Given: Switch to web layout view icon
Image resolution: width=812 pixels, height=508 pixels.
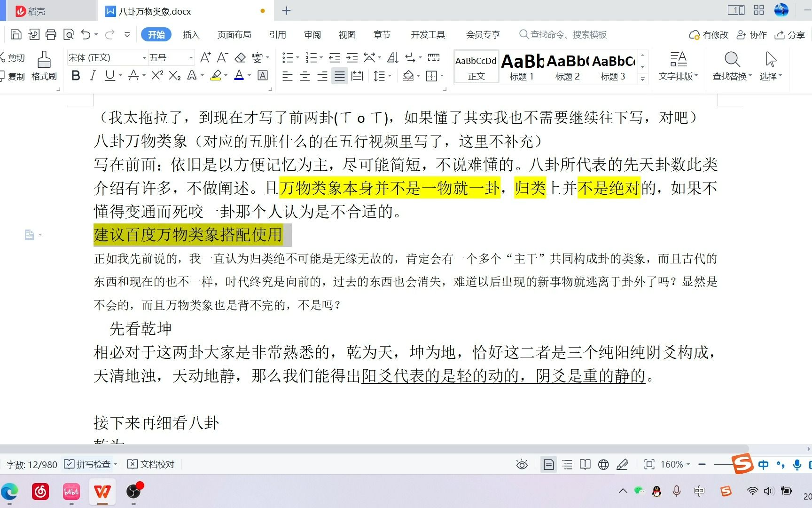Looking at the screenshot, I should [603, 465].
